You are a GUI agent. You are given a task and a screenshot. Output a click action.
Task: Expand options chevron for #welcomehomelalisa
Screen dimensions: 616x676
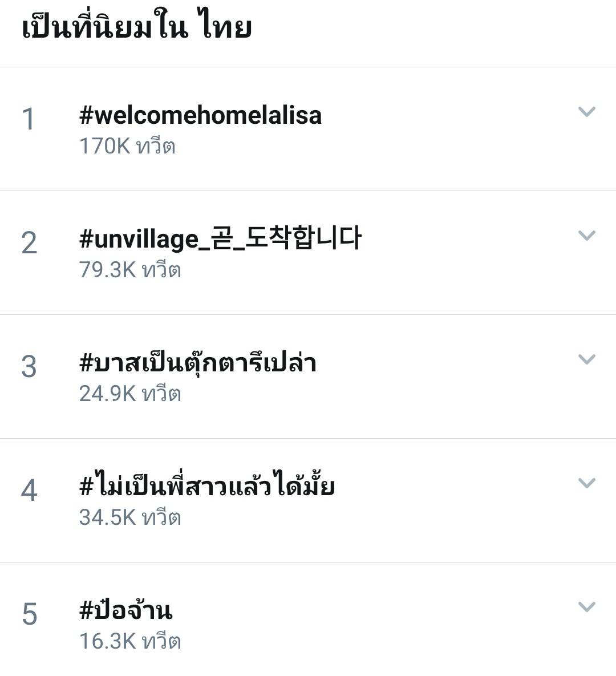point(586,112)
